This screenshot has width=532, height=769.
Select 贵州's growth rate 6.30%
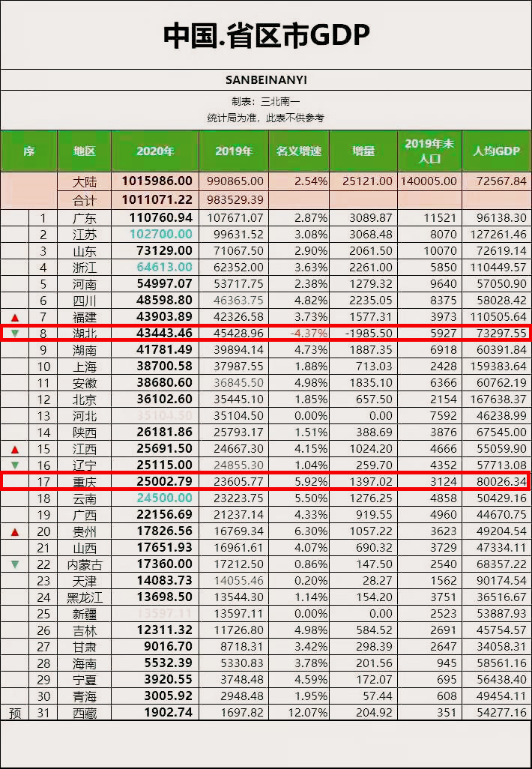pos(311,531)
